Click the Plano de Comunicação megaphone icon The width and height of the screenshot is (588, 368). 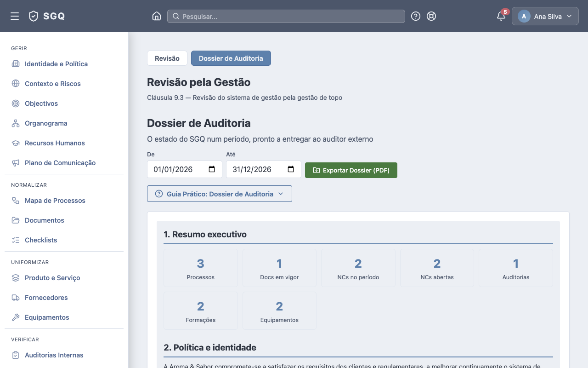coord(16,163)
